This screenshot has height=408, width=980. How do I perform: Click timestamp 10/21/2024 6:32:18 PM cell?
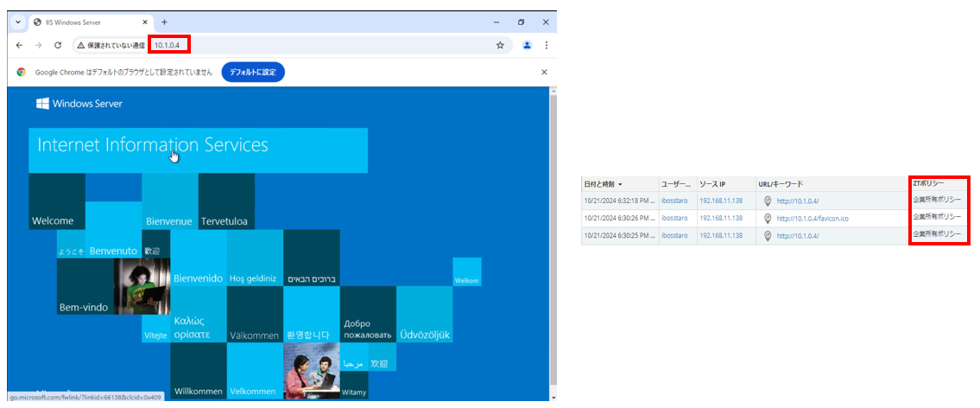point(619,201)
